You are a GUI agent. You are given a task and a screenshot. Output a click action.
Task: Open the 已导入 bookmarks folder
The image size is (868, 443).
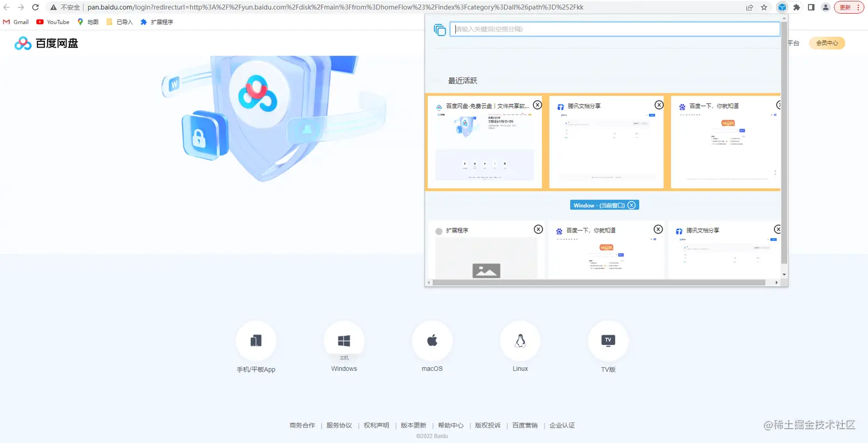point(119,22)
